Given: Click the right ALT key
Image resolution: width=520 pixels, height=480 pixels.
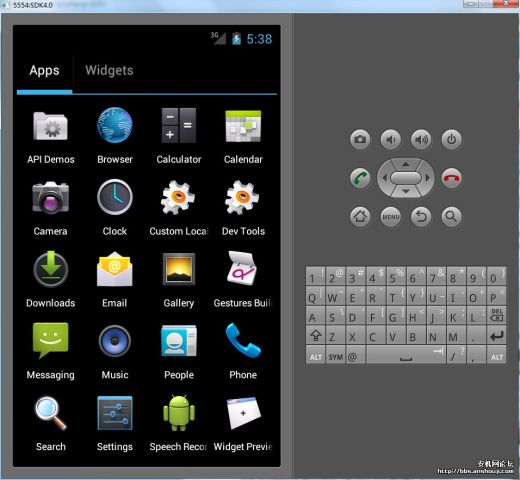Looking at the screenshot, I should pos(496,355).
